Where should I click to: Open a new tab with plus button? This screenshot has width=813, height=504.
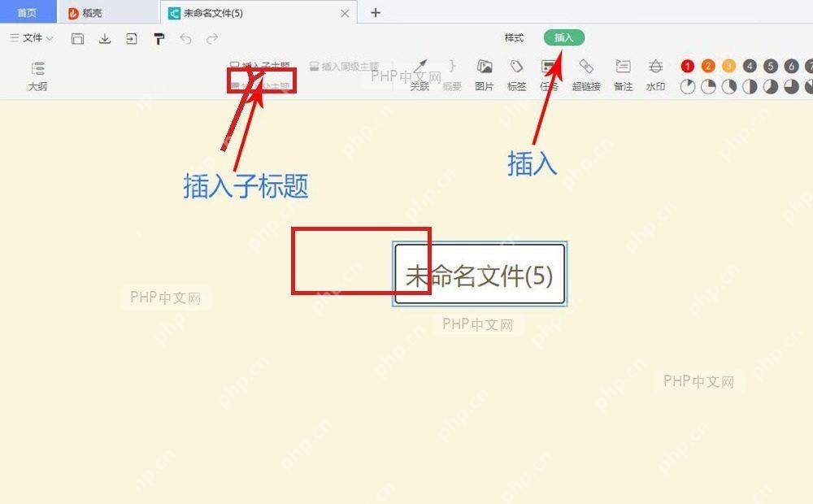(x=376, y=13)
